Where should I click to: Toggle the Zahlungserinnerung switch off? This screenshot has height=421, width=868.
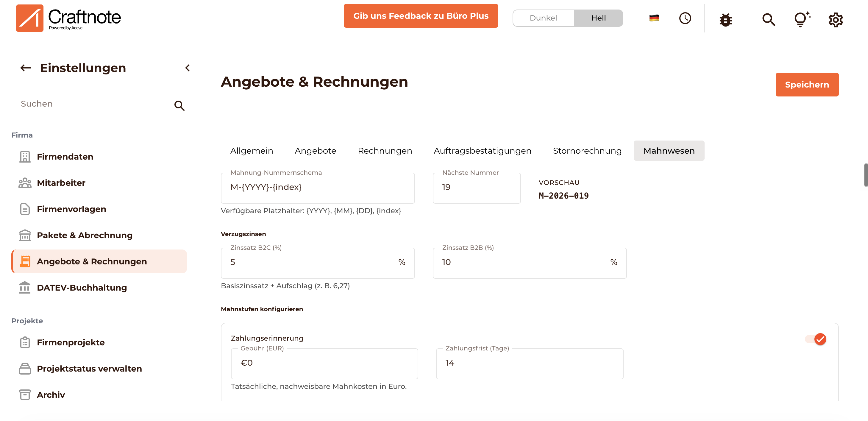pyautogui.click(x=816, y=339)
